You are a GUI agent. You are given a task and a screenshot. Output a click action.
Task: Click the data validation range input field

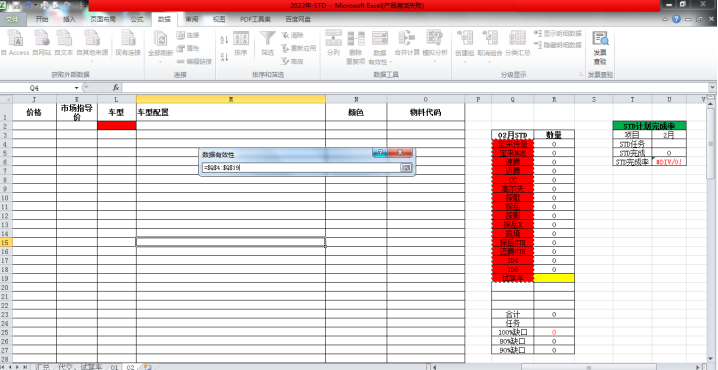301,168
